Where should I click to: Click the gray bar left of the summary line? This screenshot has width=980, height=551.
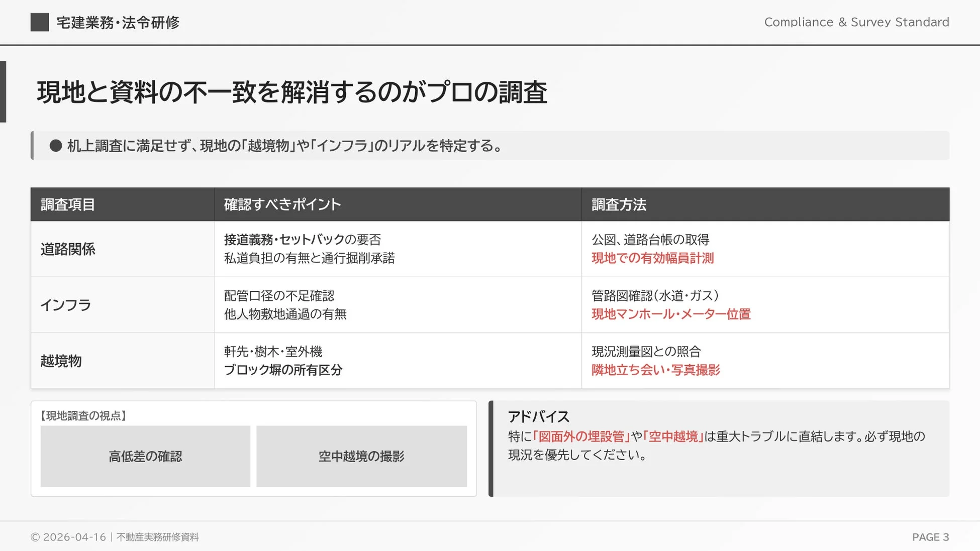32,147
